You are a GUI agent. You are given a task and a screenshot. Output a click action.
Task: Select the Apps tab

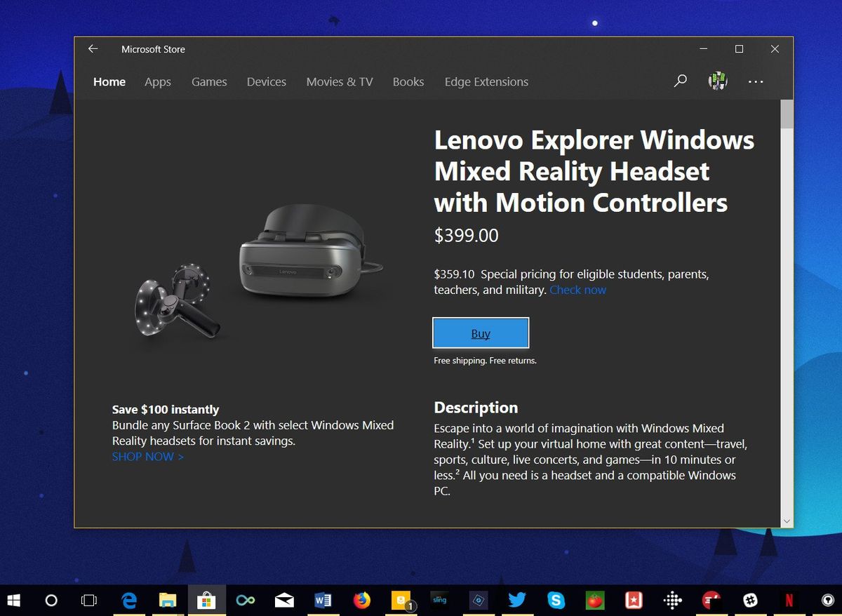tap(157, 82)
